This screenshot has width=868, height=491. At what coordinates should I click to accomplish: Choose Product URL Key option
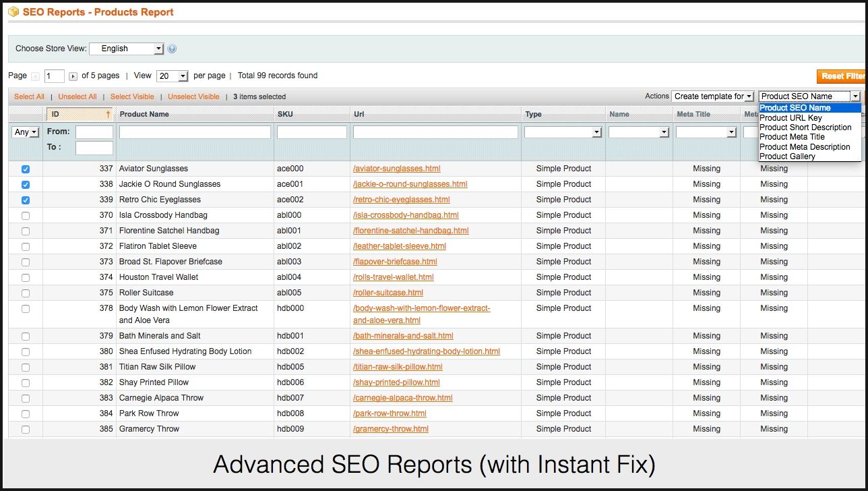tap(790, 117)
